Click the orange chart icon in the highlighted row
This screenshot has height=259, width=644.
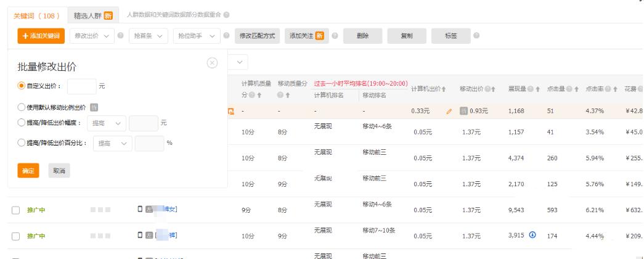231,111
